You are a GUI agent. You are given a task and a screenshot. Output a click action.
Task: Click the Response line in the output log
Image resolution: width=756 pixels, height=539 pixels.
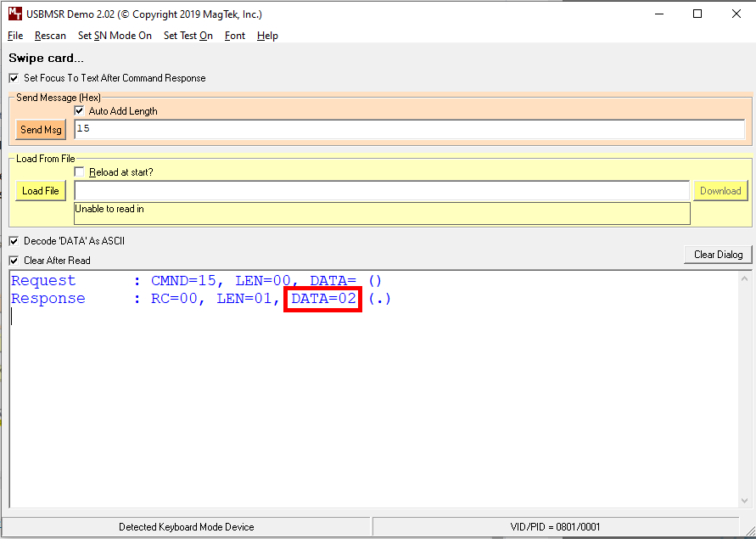click(x=201, y=299)
